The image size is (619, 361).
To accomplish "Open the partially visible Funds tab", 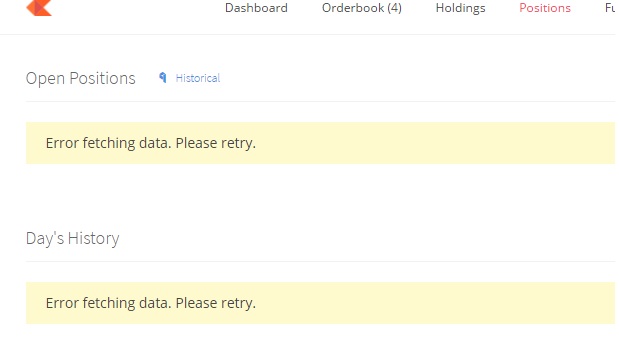I will pos(610,8).
